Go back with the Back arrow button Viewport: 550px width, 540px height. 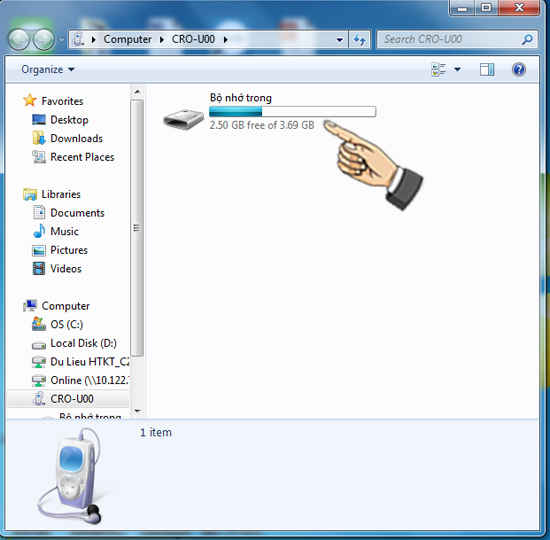pyautogui.click(x=19, y=39)
